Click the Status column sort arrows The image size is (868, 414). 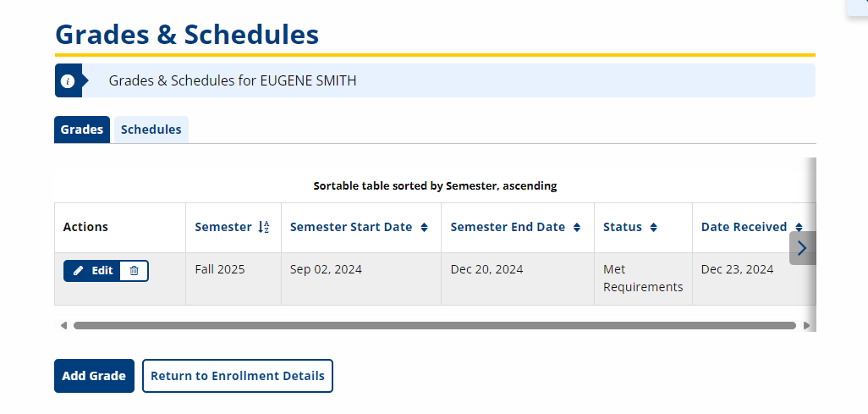653,227
